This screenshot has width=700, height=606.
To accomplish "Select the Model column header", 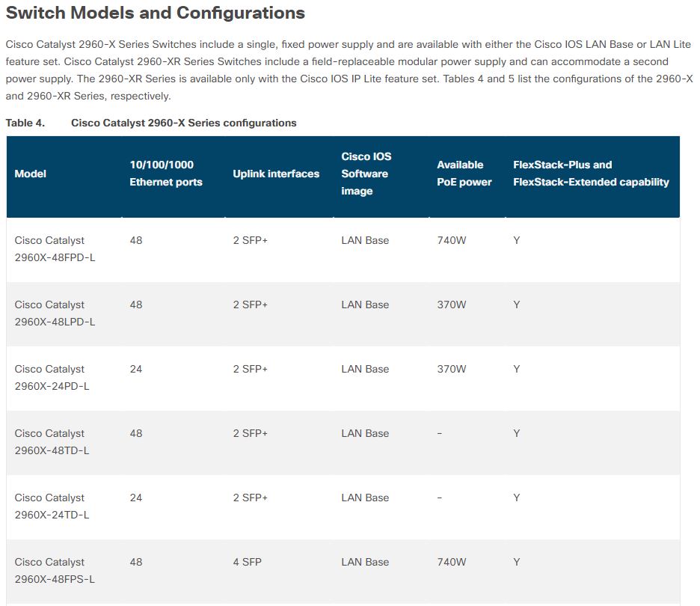I will click(31, 174).
